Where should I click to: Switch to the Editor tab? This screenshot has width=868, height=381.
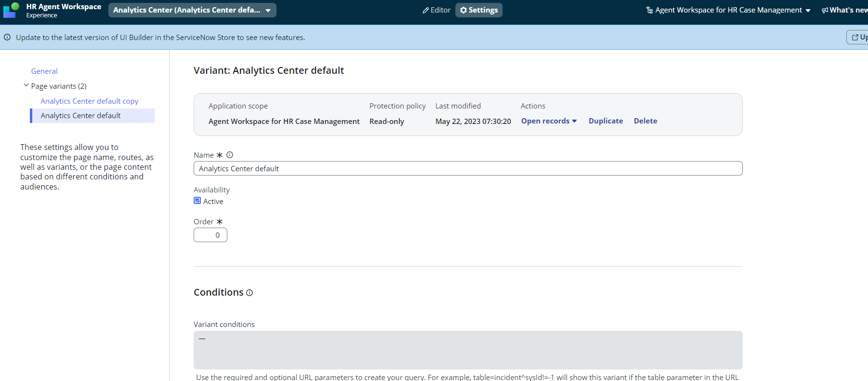click(436, 10)
